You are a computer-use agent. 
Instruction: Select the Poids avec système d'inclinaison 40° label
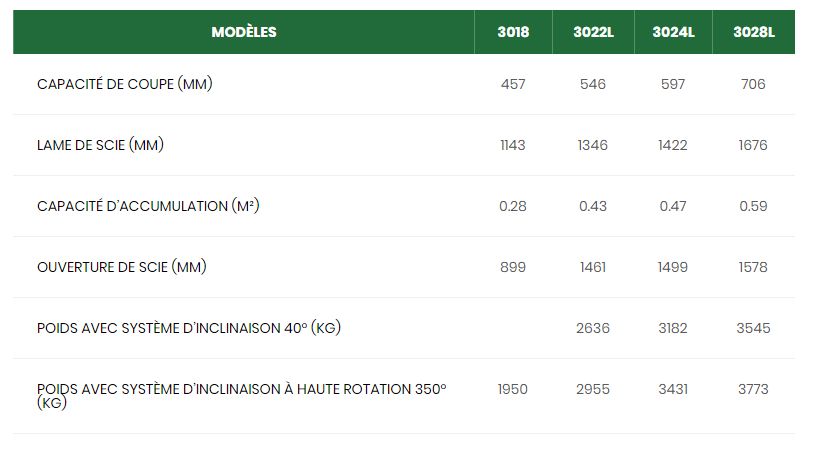(x=189, y=328)
